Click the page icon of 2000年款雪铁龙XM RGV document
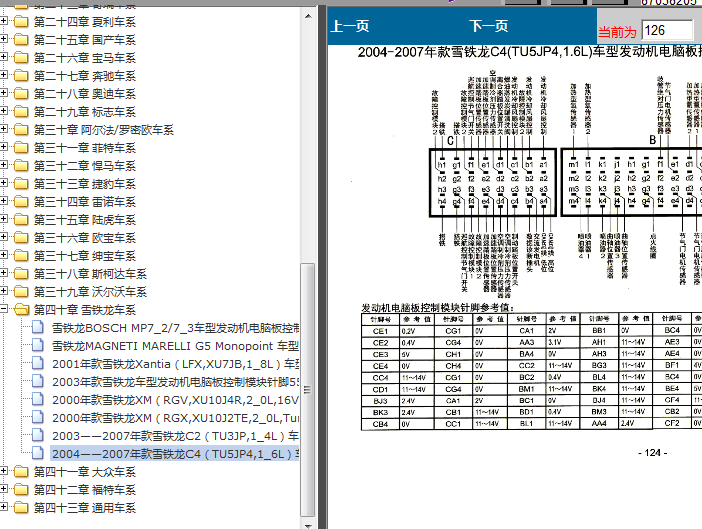 (38, 399)
